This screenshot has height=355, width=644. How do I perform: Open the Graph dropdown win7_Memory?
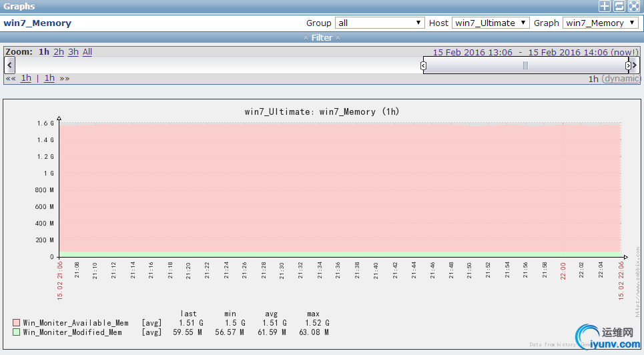point(600,23)
